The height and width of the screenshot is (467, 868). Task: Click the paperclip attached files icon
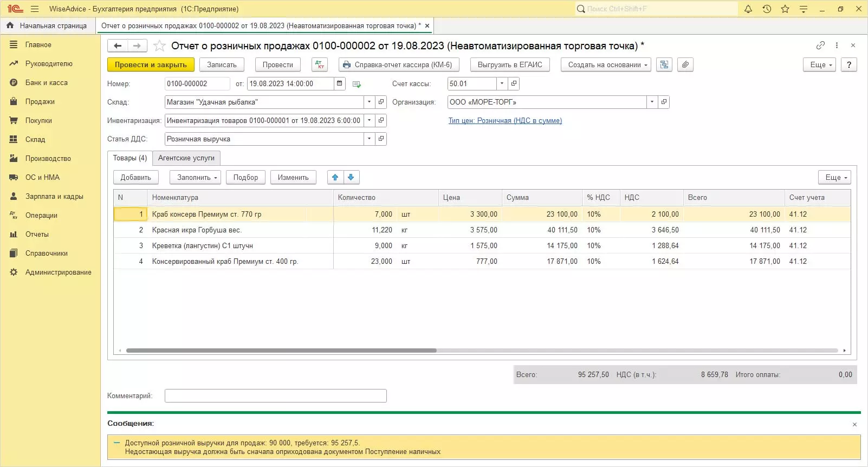point(685,64)
